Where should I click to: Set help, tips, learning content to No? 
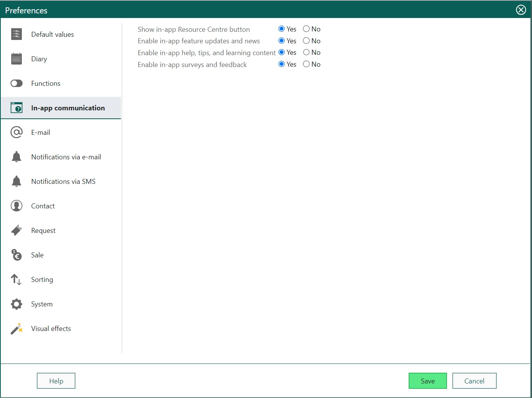(306, 52)
